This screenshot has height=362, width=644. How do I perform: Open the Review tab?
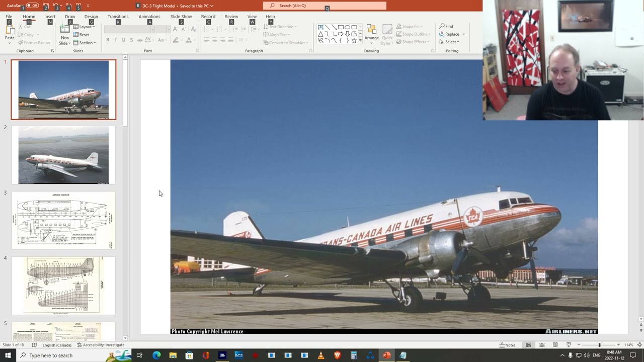[x=231, y=17]
